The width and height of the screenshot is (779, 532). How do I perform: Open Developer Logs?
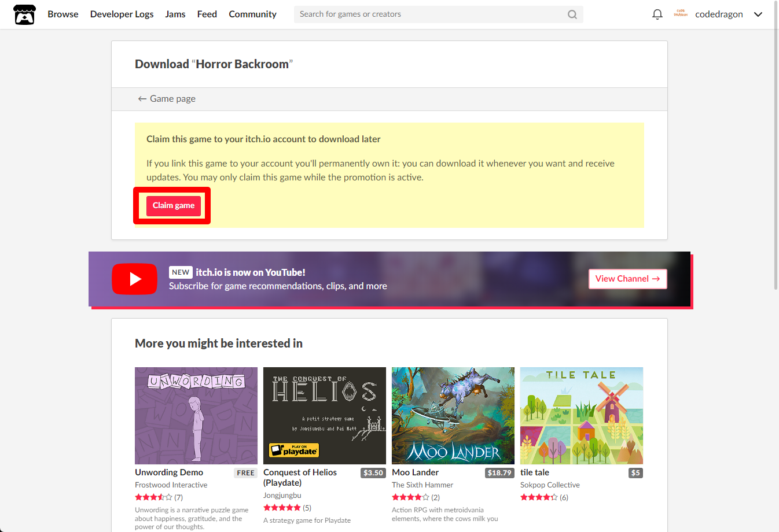click(x=122, y=14)
